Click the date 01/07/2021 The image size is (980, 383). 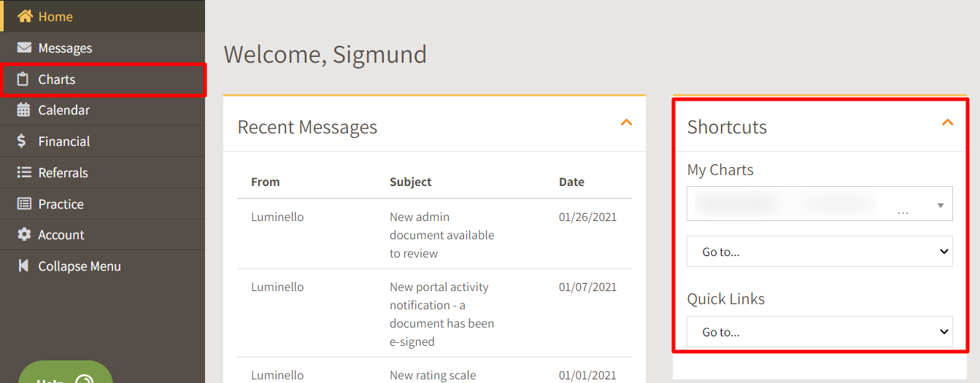[587, 287]
